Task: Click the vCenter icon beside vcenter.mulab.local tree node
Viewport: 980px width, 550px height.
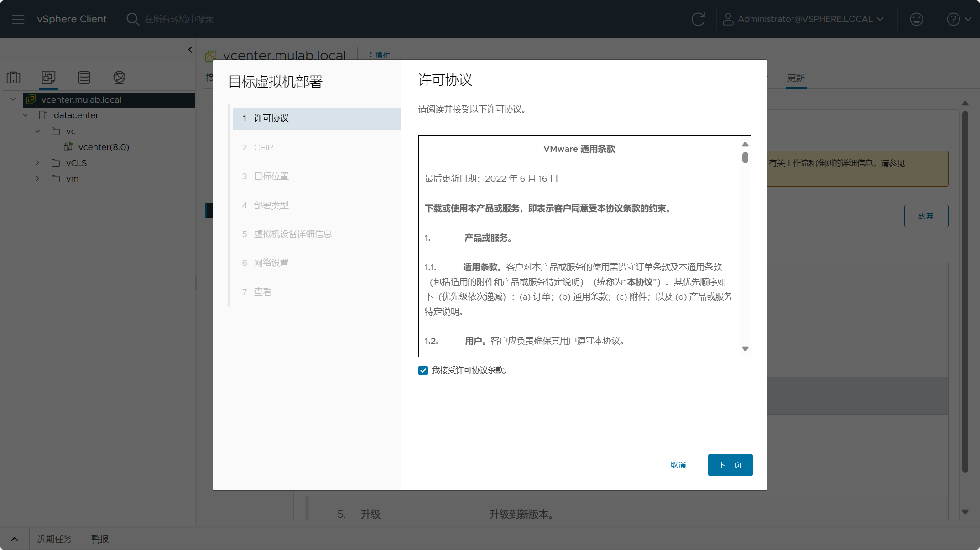Action: click(x=31, y=99)
